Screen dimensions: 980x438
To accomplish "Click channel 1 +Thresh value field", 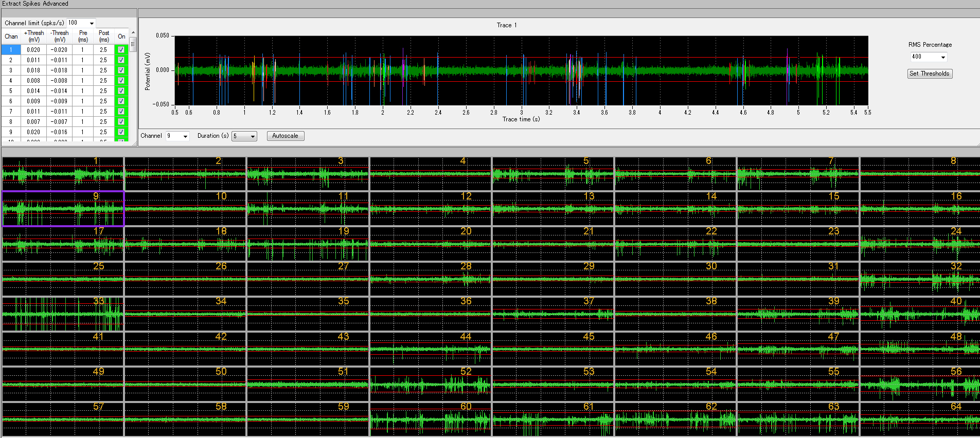I will click(x=33, y=50).
